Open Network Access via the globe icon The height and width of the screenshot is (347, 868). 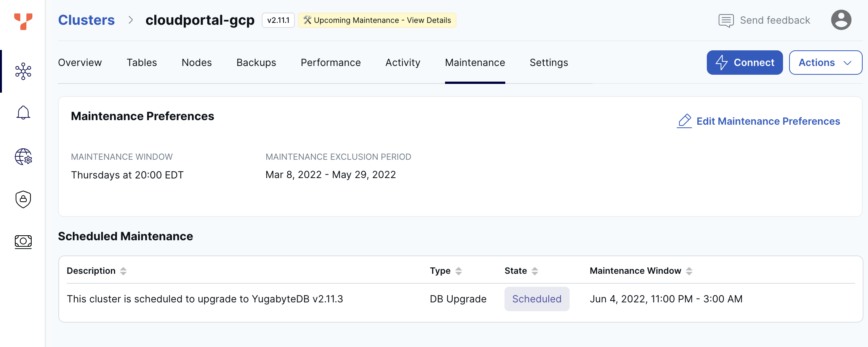[x=24, y=157]
